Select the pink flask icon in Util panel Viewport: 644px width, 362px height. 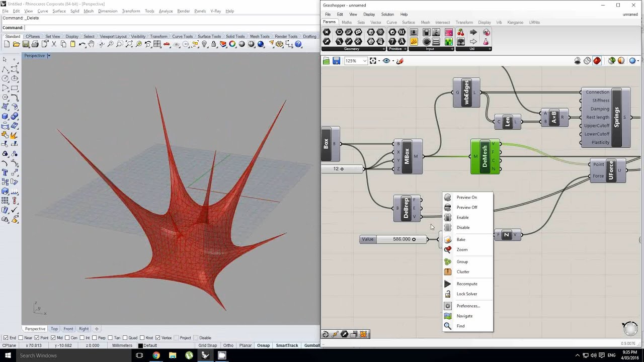click(486, 41)
